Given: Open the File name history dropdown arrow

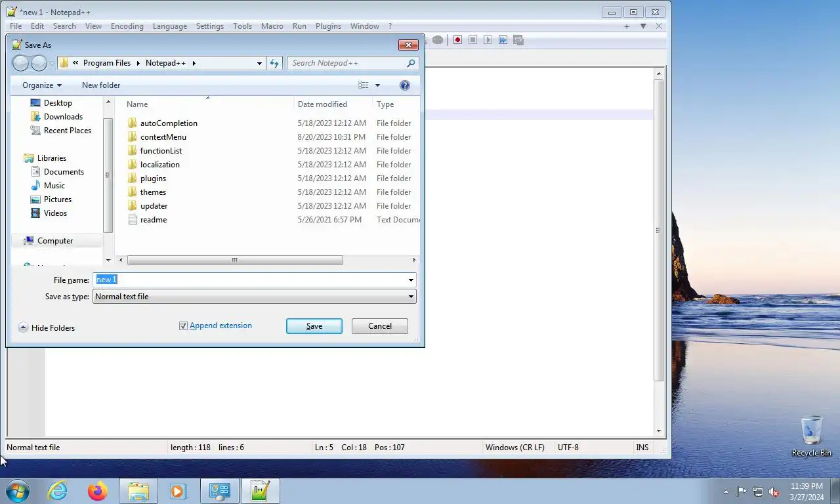Looking at the screenshot, I should [411, 280].
